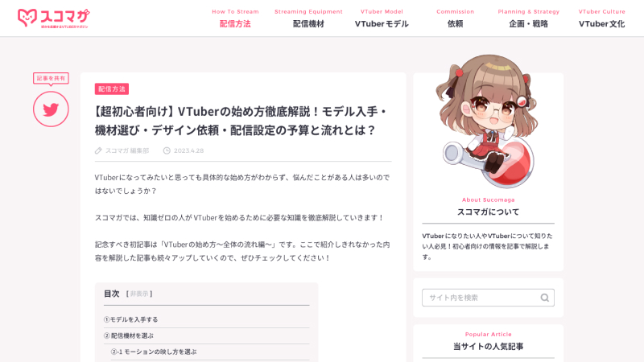This screenshot has width=644, height=362.
Task: Click the スコマガ 編集部 author name
Action: coord(127,150)
